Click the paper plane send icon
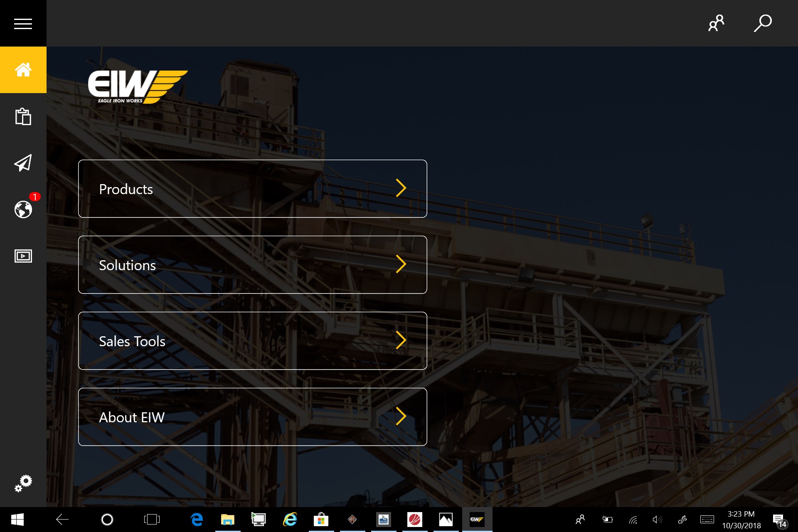The image size is (798, 532). 23,163
